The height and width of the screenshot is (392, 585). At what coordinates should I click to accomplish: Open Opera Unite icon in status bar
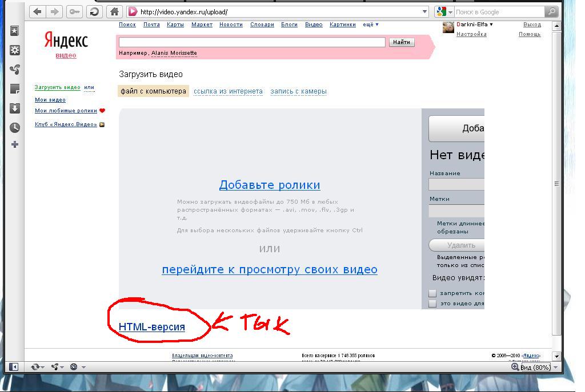pos(55,367)
